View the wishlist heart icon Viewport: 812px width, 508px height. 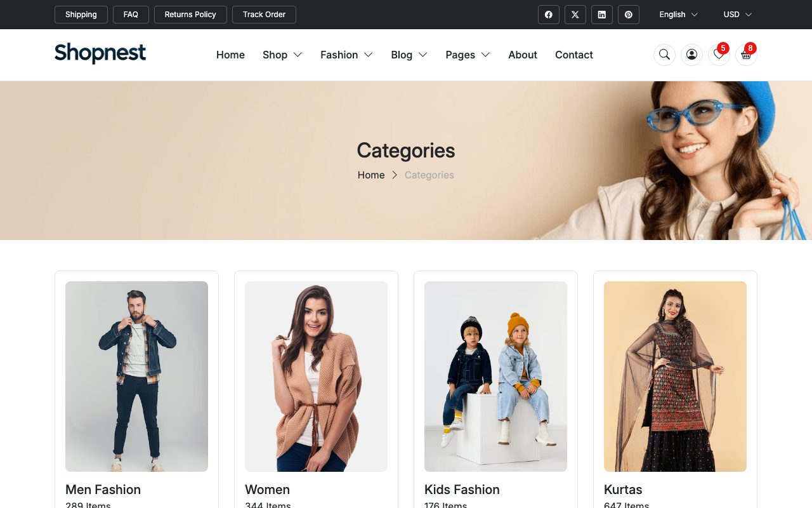pos(719,55)
